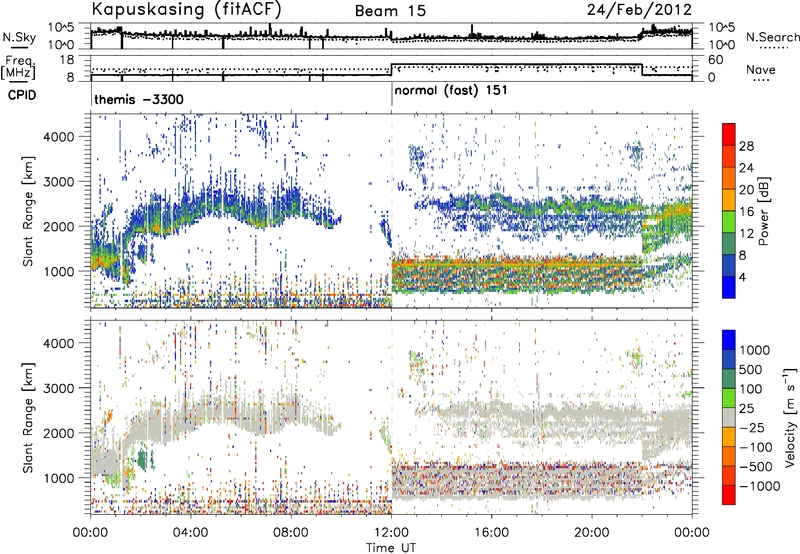
Task: Click the '60' Nave axis tick
Action: coord(716,60)
